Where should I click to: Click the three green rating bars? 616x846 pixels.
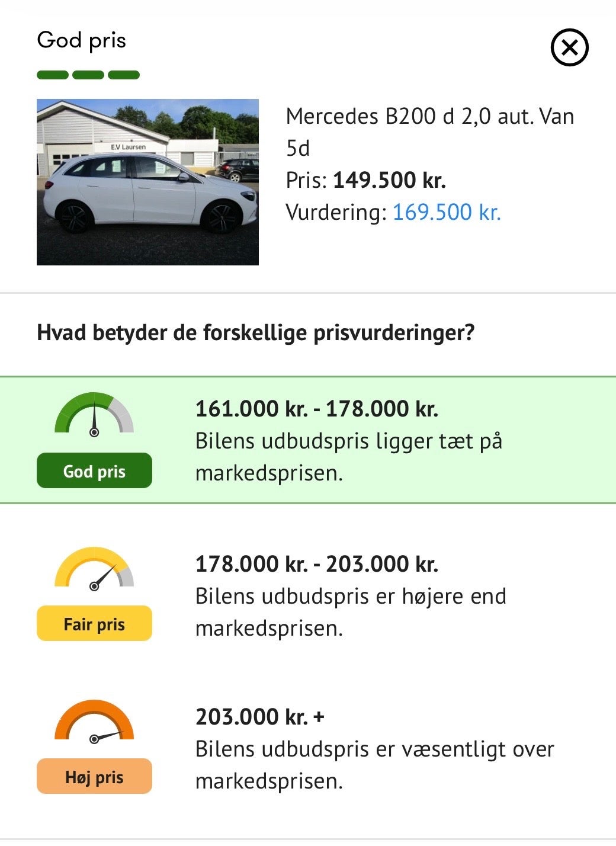pos(88,75)
